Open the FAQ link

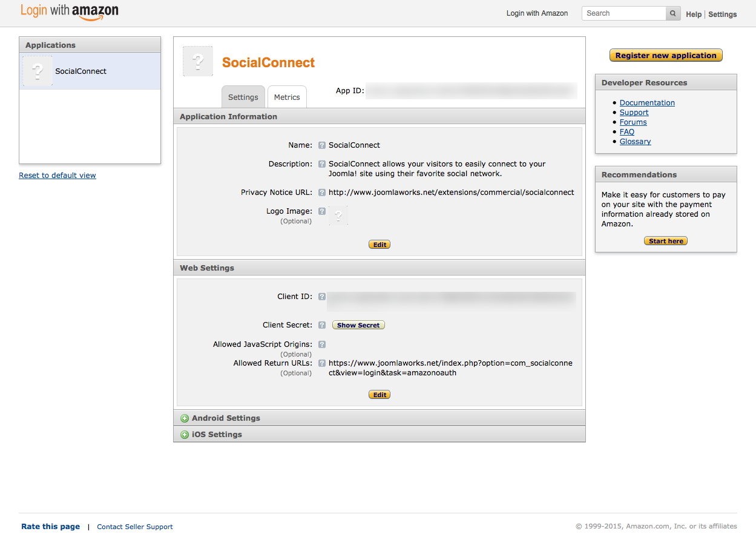pos(627,132)
